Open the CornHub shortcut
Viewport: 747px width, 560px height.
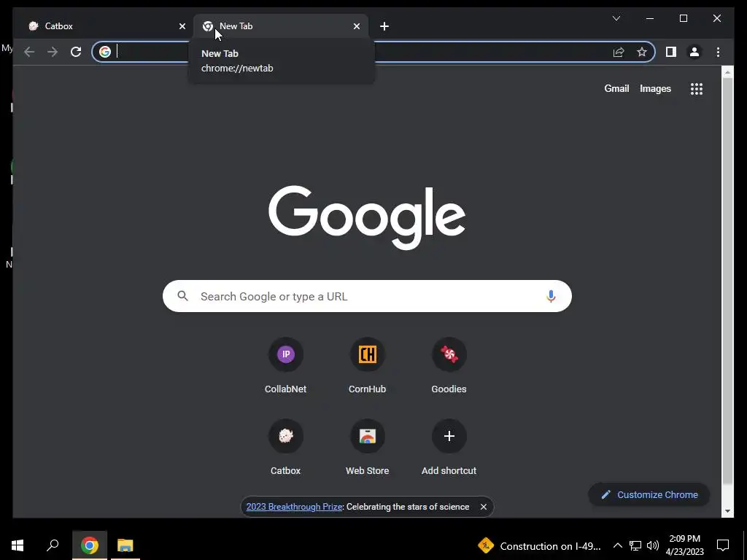(x=368, y=366)
